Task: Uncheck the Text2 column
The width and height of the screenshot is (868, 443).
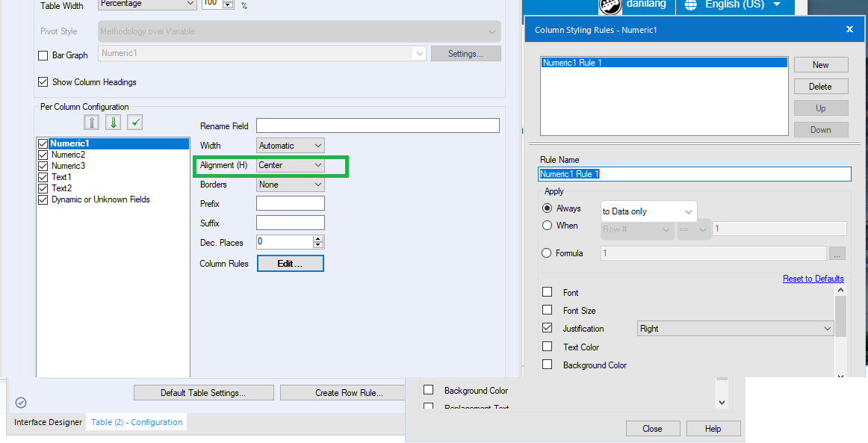Action: [43, 188]
